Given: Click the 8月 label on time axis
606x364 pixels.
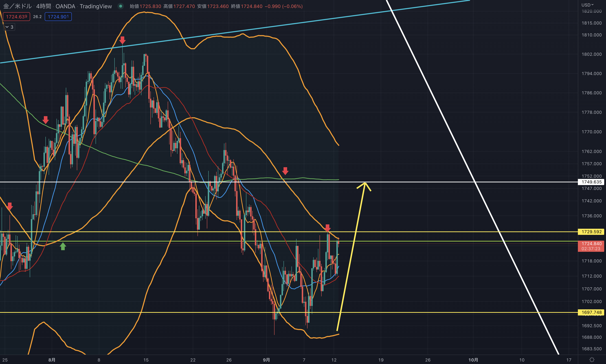Looking at the screenshot, I should [x=52, y=360].
